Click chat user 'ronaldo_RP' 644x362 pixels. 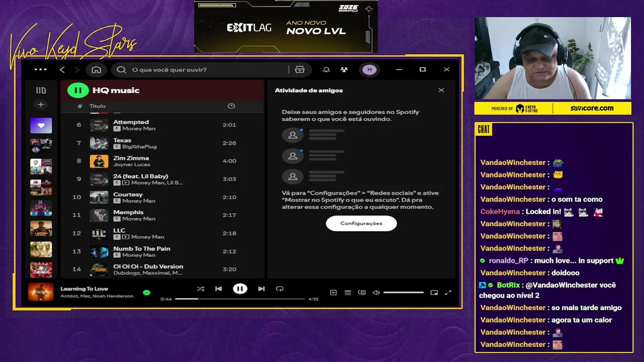(x=509, y=260)
